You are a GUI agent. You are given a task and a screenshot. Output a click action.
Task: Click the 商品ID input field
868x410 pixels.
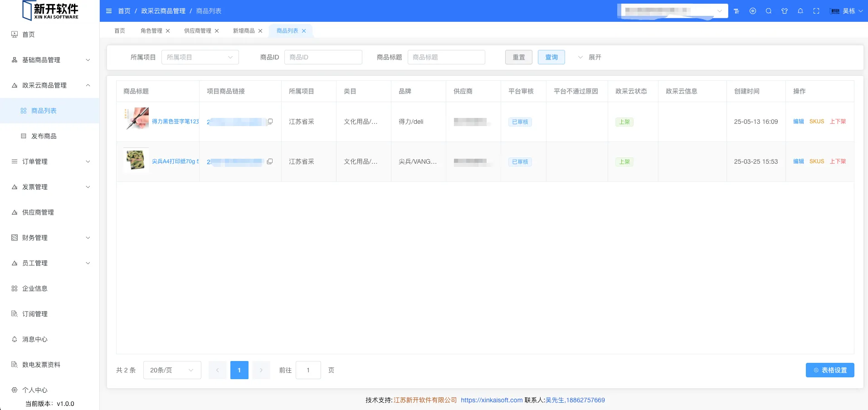323,57
